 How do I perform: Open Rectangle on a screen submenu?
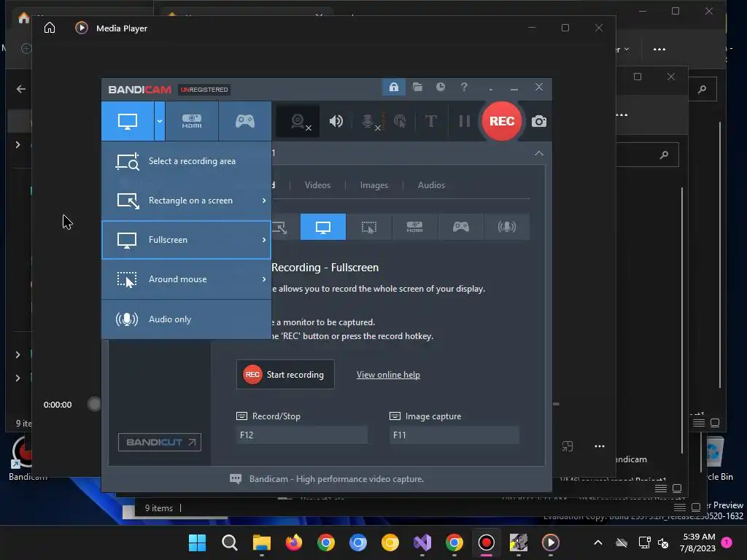click(186, 201)
